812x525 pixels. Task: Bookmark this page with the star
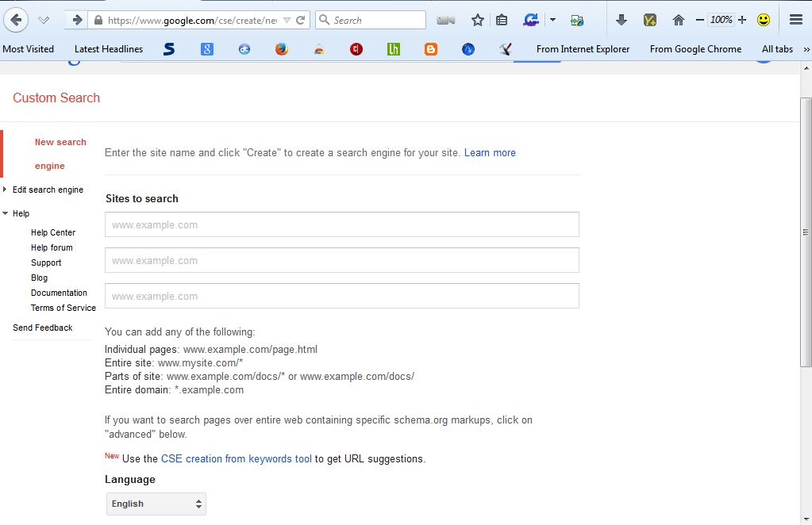(478, 20)
